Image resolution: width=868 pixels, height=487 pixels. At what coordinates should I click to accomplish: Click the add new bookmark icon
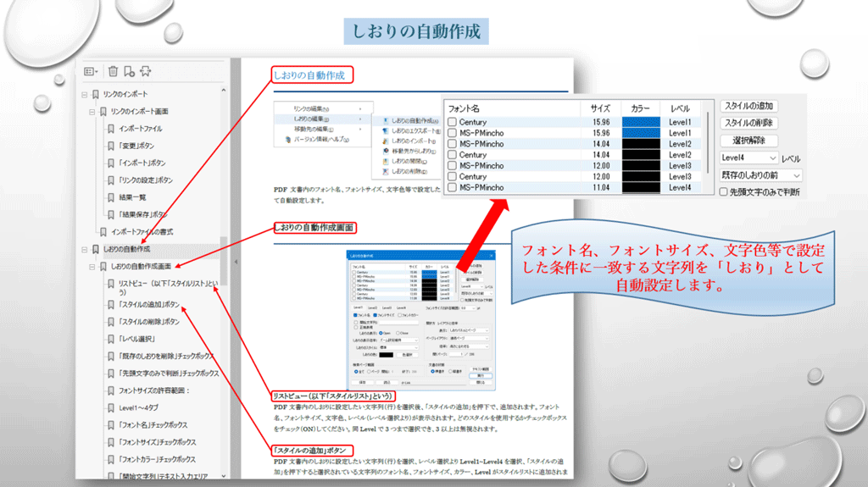click(129, 71)
